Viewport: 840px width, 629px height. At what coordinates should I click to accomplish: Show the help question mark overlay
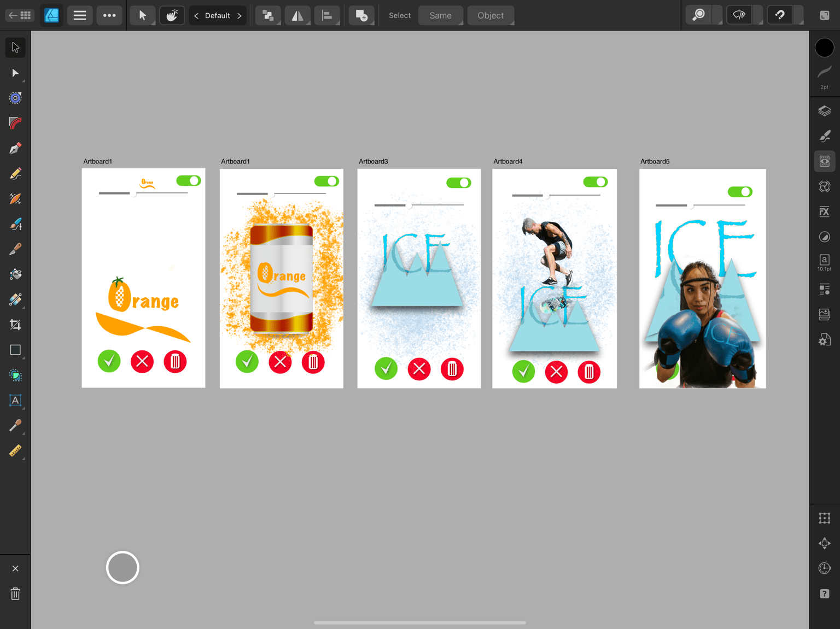(x=825, y=593)
